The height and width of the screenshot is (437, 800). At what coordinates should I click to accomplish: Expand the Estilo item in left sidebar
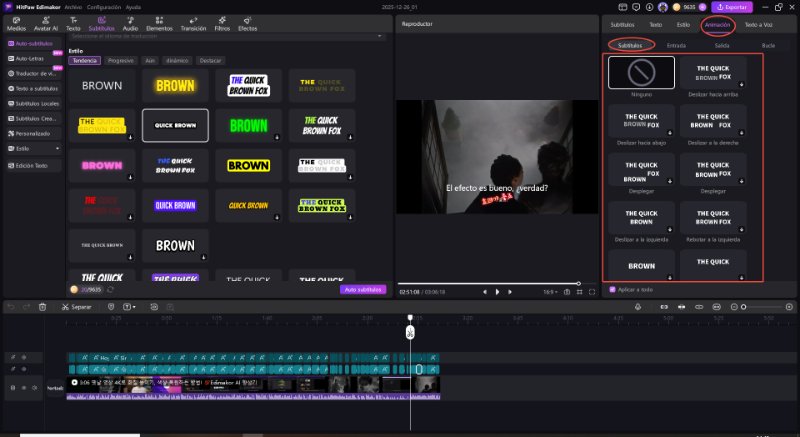(x=32, y=148)
